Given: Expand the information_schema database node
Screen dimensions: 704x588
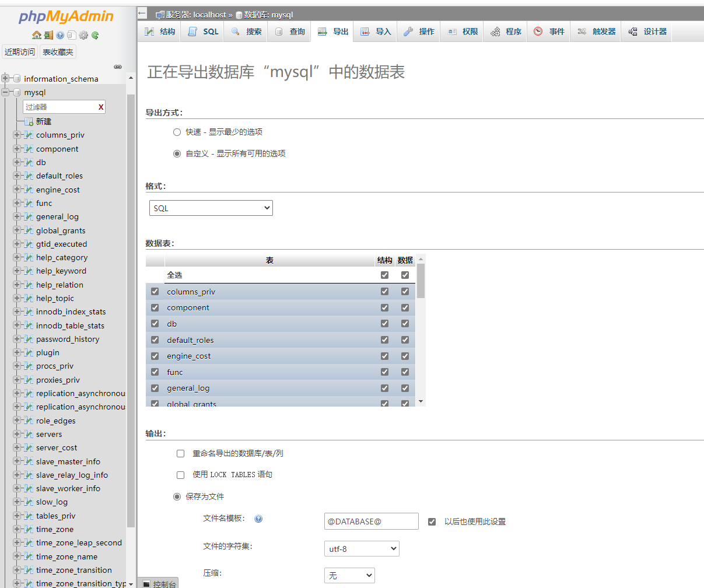Looking at the screenshot, I should (6, 78).
